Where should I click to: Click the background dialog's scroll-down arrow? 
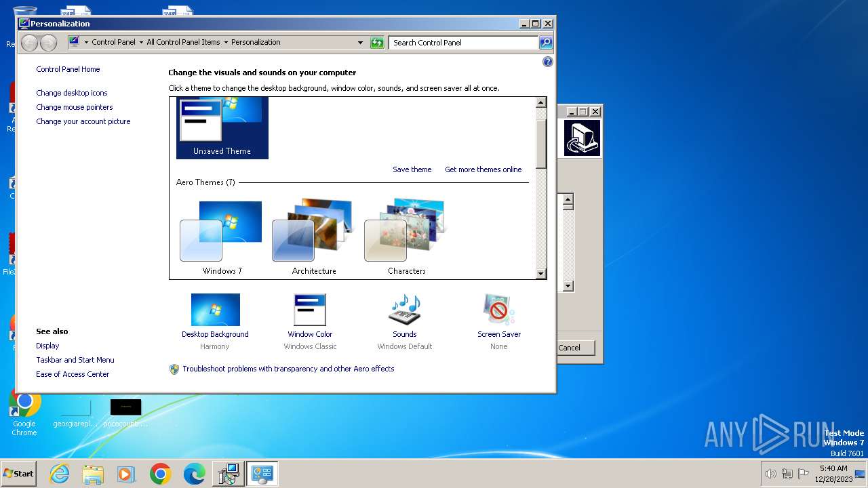[568, 286]
